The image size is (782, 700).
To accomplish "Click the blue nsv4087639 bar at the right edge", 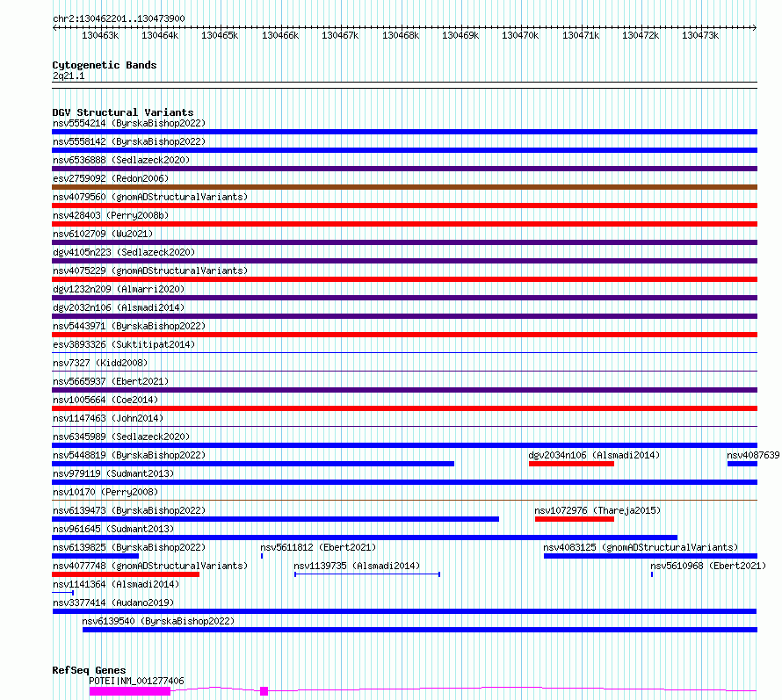I will click(742, 464).
